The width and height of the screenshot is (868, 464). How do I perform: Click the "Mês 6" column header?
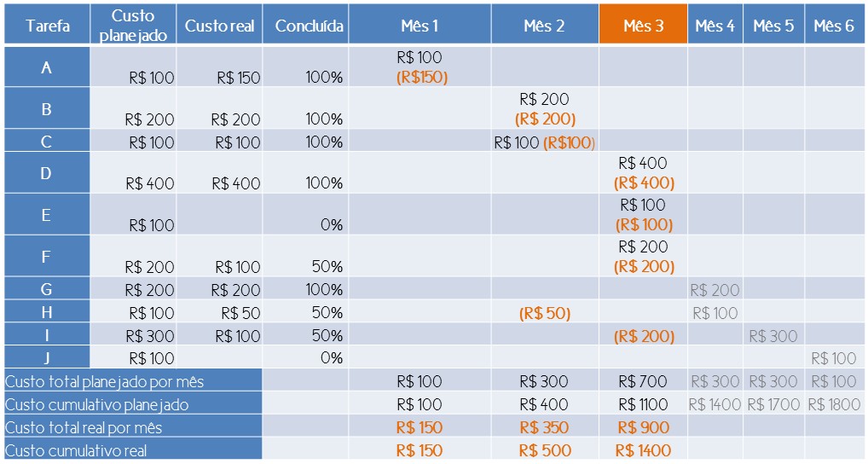[833, 26]
